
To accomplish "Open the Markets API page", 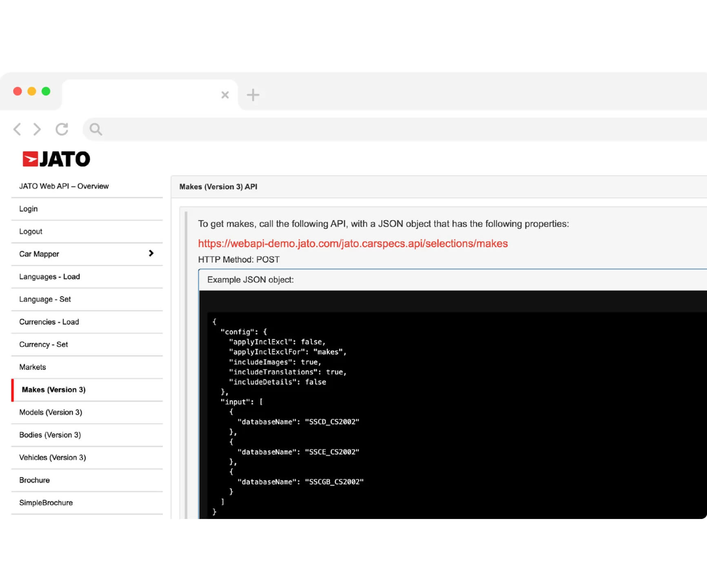I will click(x=33, y=367).
